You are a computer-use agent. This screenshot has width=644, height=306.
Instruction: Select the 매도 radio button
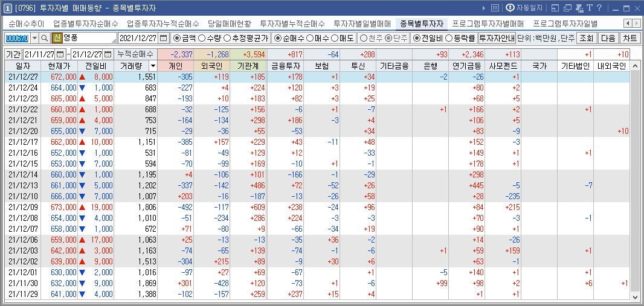tap(333, 38)
